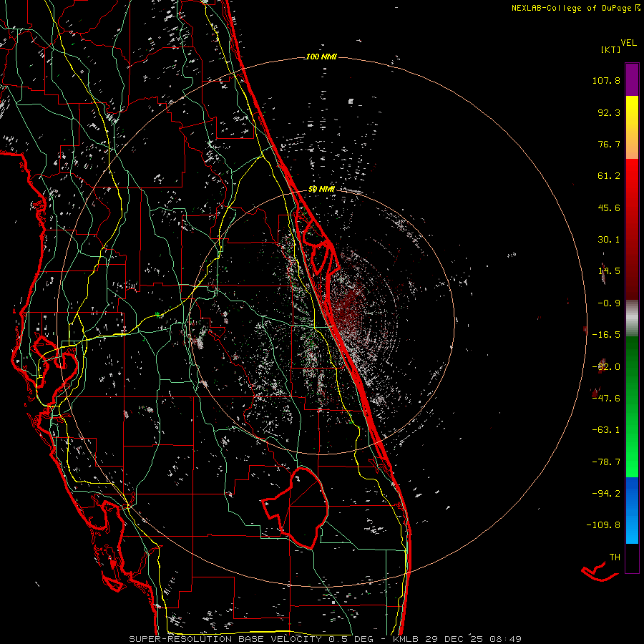The height and width of the screenshot is (644, 644).
Task: Click the 50 NMI range ring label
Action: [321, 189]
